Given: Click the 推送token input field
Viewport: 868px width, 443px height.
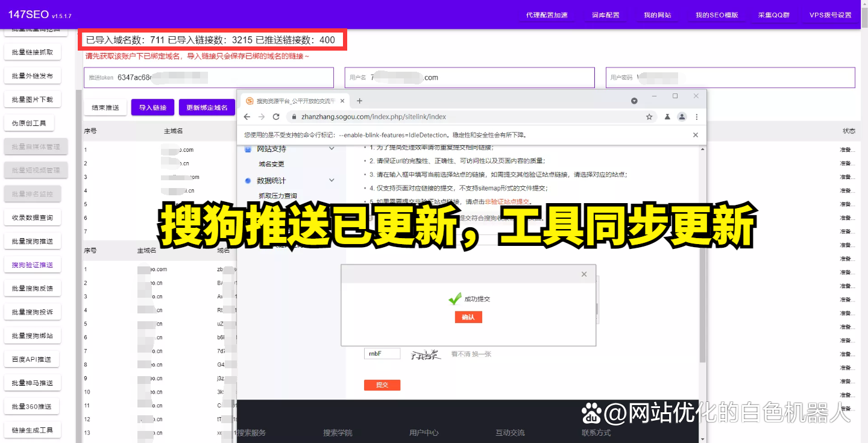Looking at the screenshot, I should pyautogui.click(x=209, y=77).
